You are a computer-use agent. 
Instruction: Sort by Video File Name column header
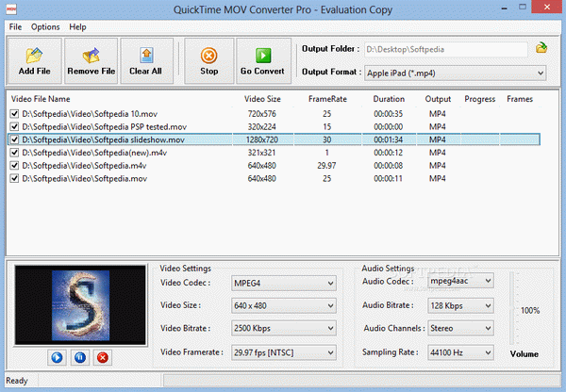click(x=41, y=99)
